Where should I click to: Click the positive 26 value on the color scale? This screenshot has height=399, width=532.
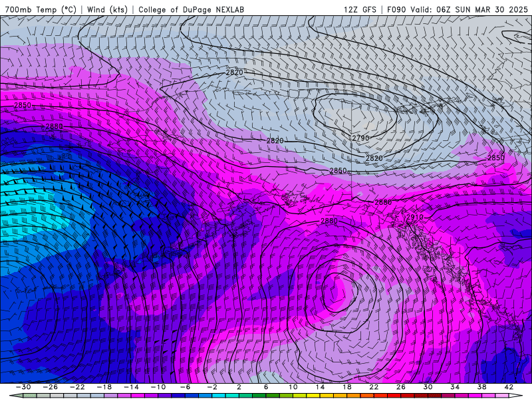click(401, 387)
